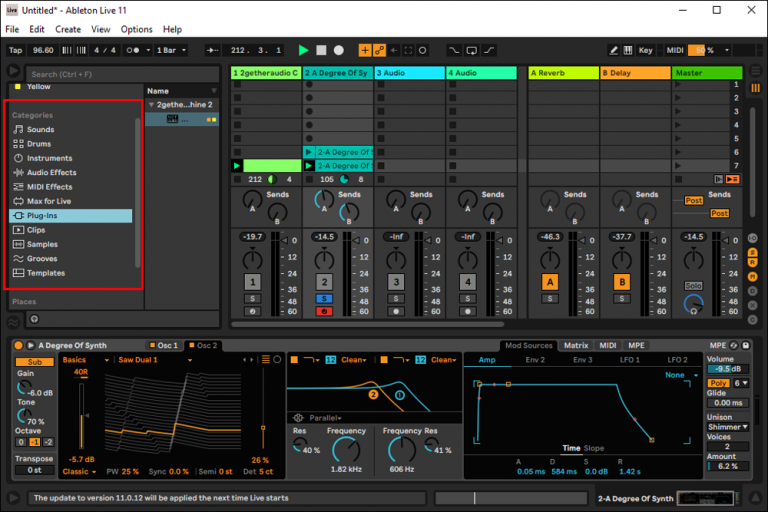Toggle track 1 activator button
Viewport: 768px width, 512px height.
click(x=253, y=283)
